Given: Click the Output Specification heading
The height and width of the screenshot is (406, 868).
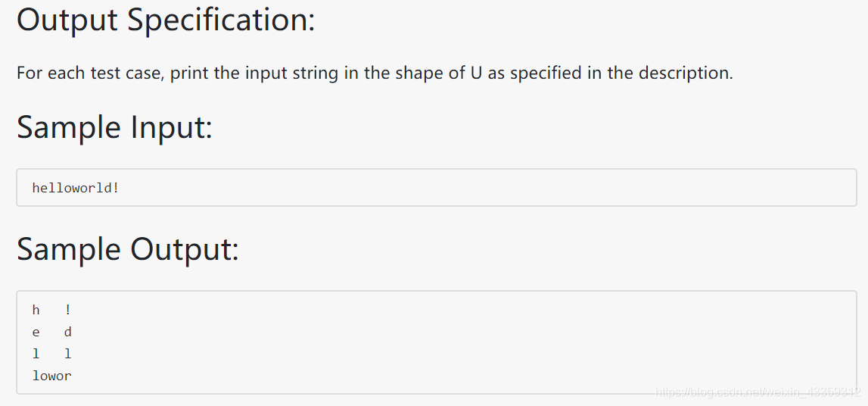Looking at the screenshot, I should point(166,20).
